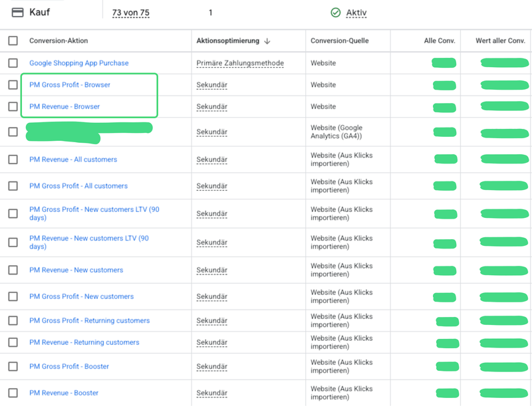Open PM Gross Profit - All customers link
The width and height of the screenshot is (532, 406).
[x=78, y=185]
